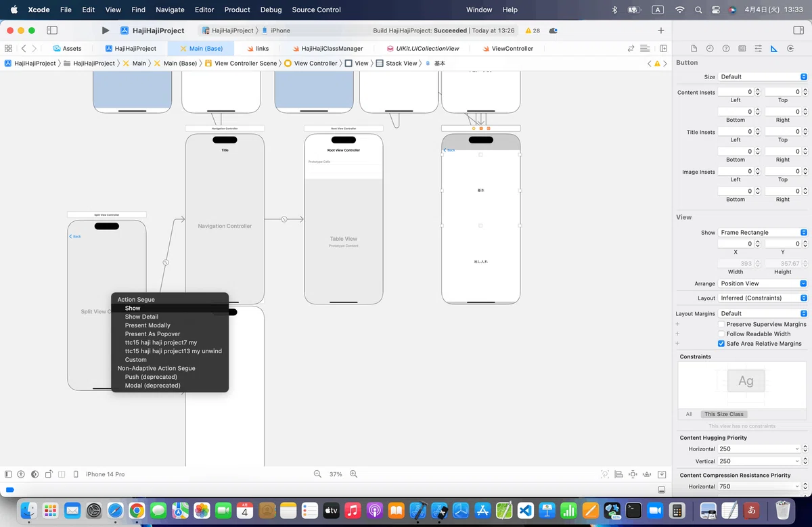Image resolution: width=812 pixels, height=527 pixels.
Task: Open the Align constraints menu
Action: pyautogui.click(x=619, y=474)
